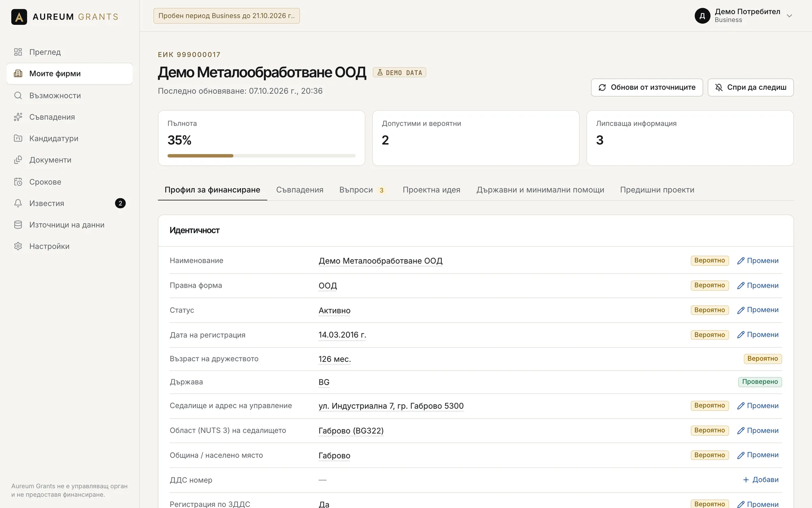
Task: Click Промени for Община / населено място
Action: (758, 455)
